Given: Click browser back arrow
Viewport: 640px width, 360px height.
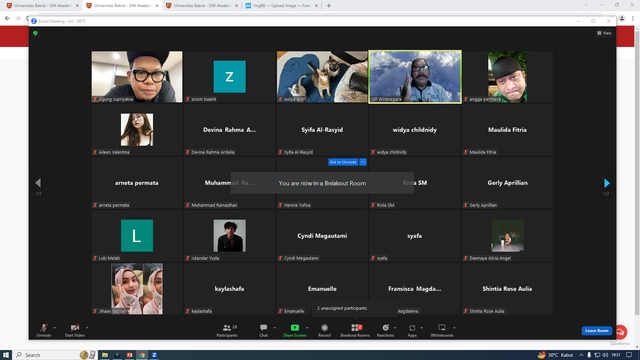Looking at the screenshot, I should (7, 18).
